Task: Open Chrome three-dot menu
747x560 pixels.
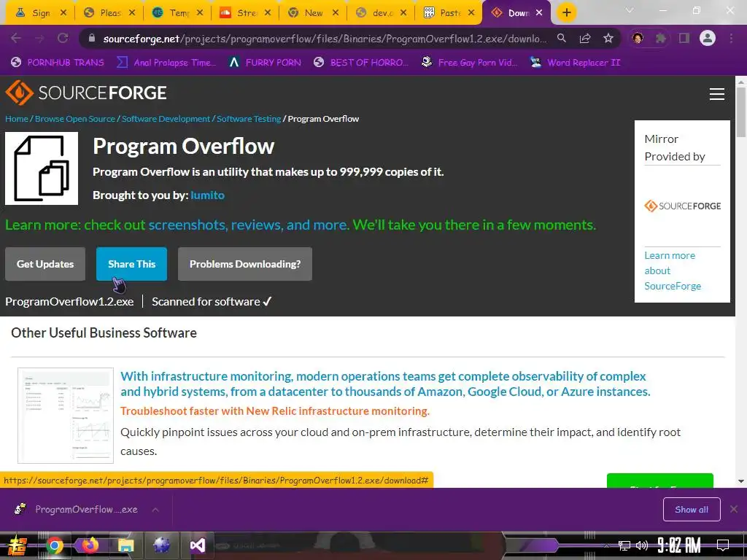Action: (731, 38)
